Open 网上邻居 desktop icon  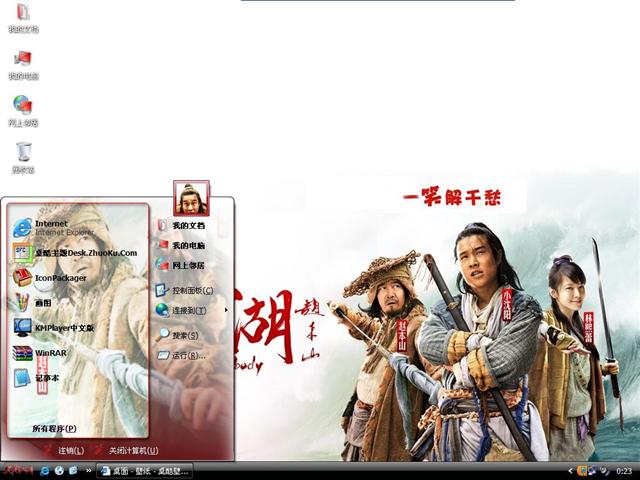[x=23, y=111]
